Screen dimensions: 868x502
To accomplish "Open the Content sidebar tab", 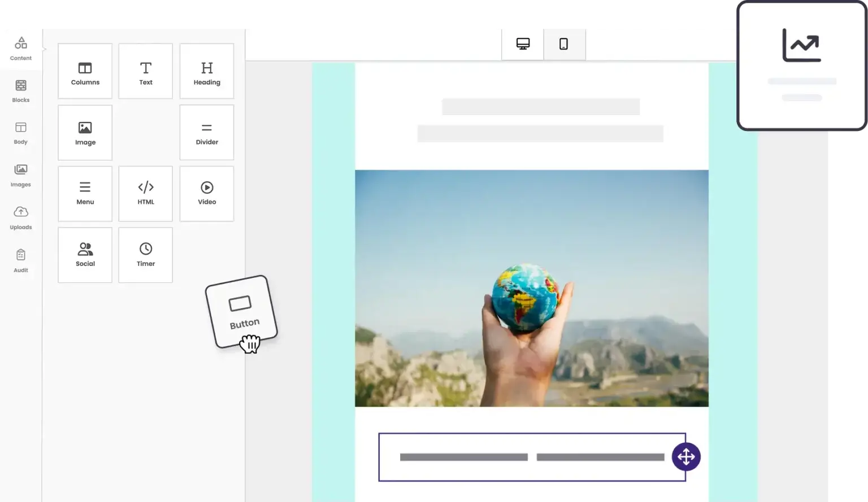I will pyautogui.click(x=21, y=49).
